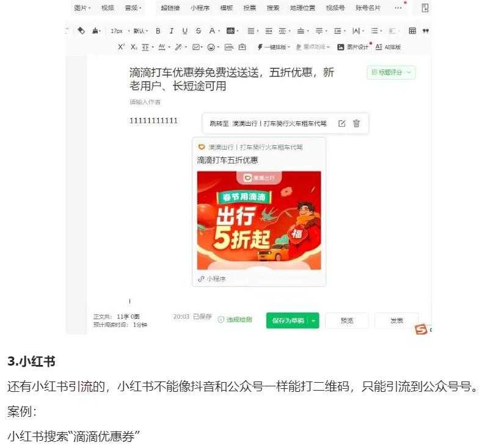This screenshot has width=485, height=448.
Task: Insert a table with the grid icon
Action: 412,31
